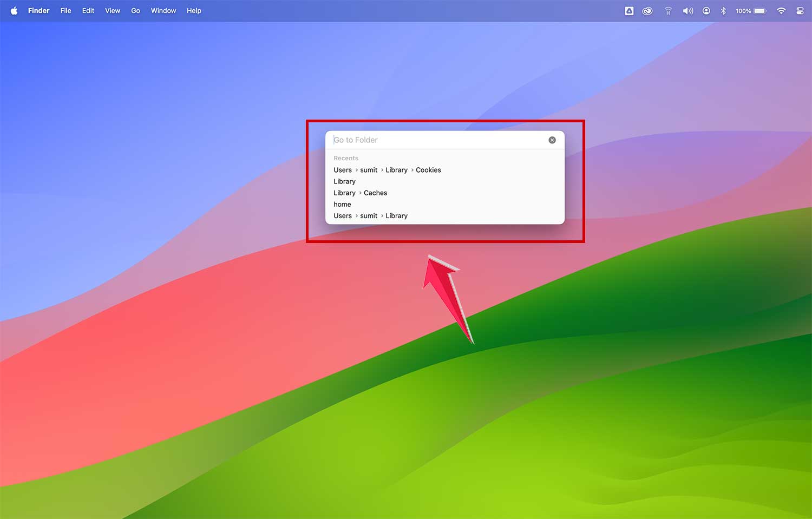812x519 pixels.
Task: Open the Wi-Fi status icon
Action: 781,10
